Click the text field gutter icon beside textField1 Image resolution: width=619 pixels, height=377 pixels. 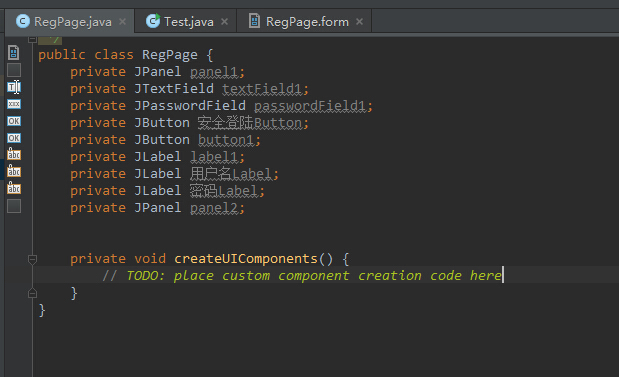coord(14,87)
